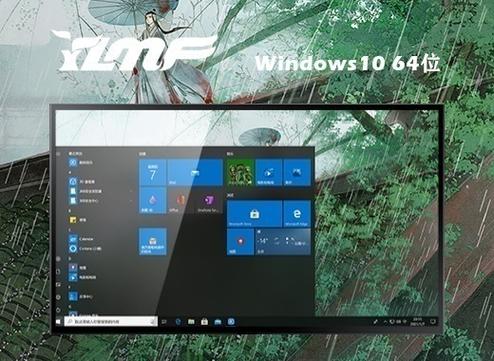Image resolution: width=494 pixels, height=361 pixels.
Task: Open the wide Mail tile
Action: pyautogui.click(x=195, y=172)
